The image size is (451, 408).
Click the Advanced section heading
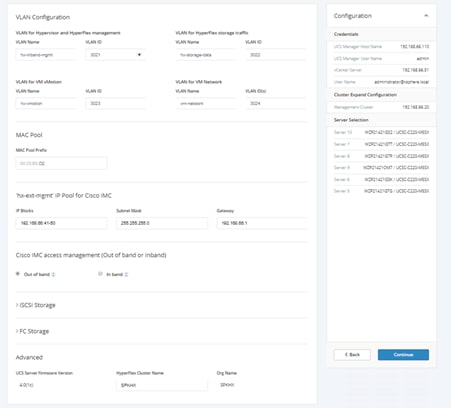[29, 357]
